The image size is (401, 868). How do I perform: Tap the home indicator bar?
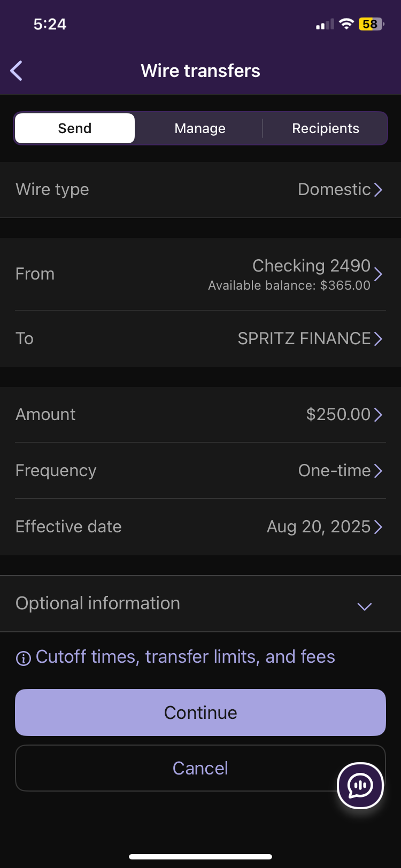click(x=200, y=857)
